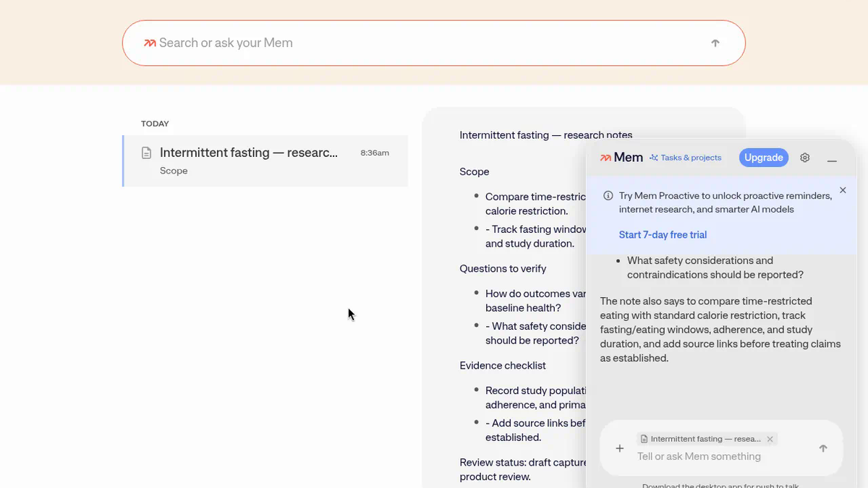Click the TODAY section header

[156, 124]
